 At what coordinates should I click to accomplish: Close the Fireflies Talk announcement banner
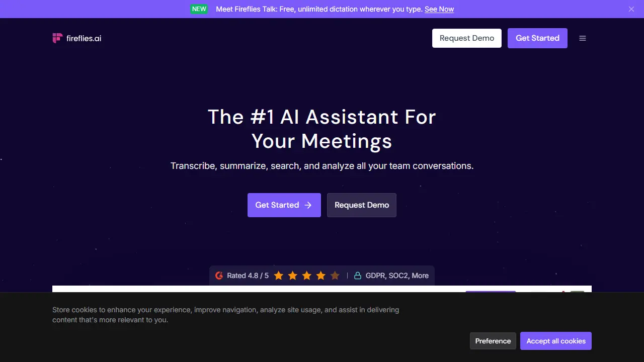click(x=631, y=9)
